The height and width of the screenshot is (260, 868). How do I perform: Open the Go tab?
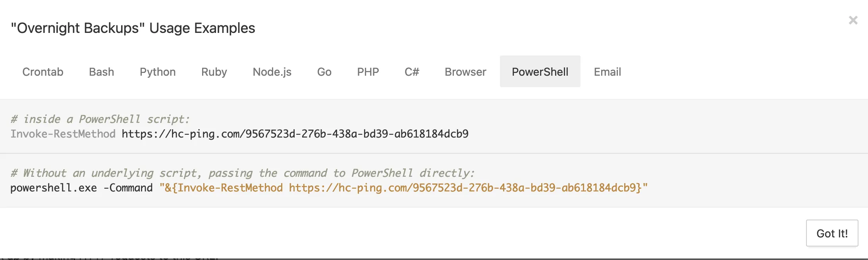tap(324, 72)
